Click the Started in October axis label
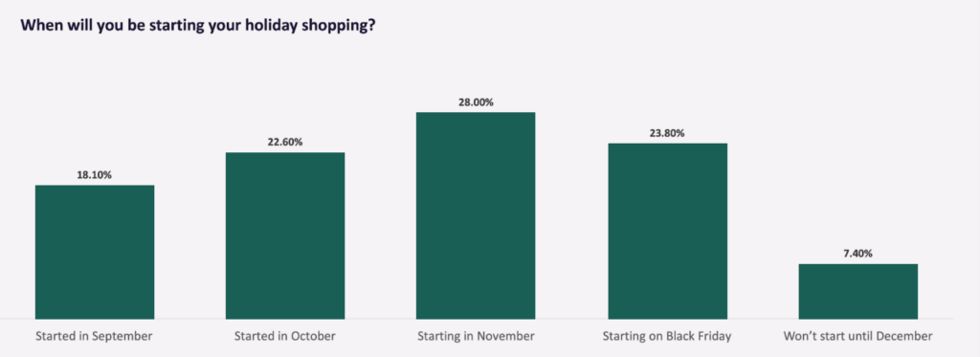This screenshot has height=357, width=980. (285, 336)
